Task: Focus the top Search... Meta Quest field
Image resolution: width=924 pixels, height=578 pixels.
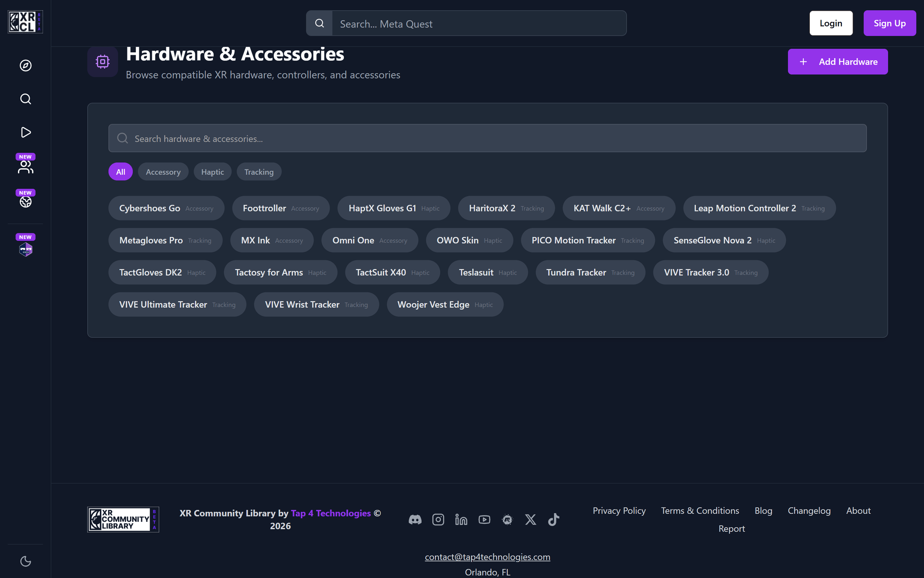Action: click(479, 24)
